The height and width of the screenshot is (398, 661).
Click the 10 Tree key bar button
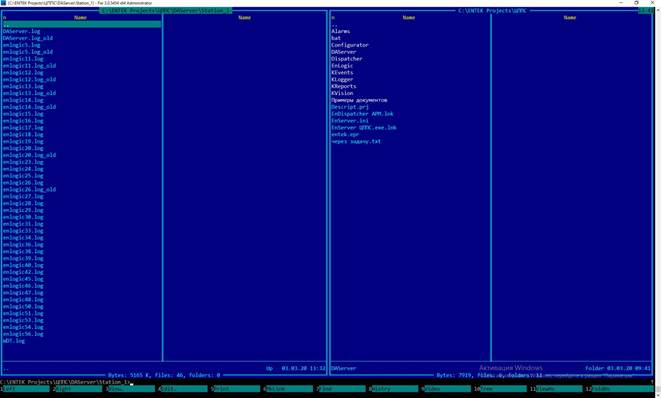[x=501, y=389]
